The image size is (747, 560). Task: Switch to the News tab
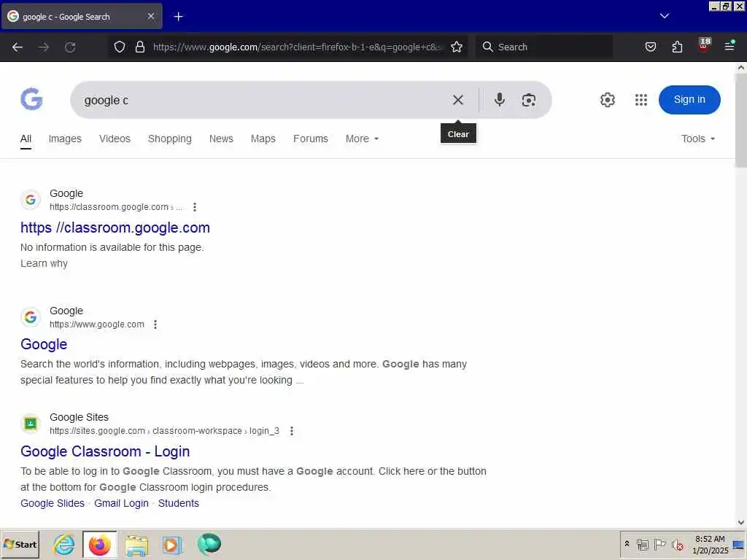click(221, 139)
